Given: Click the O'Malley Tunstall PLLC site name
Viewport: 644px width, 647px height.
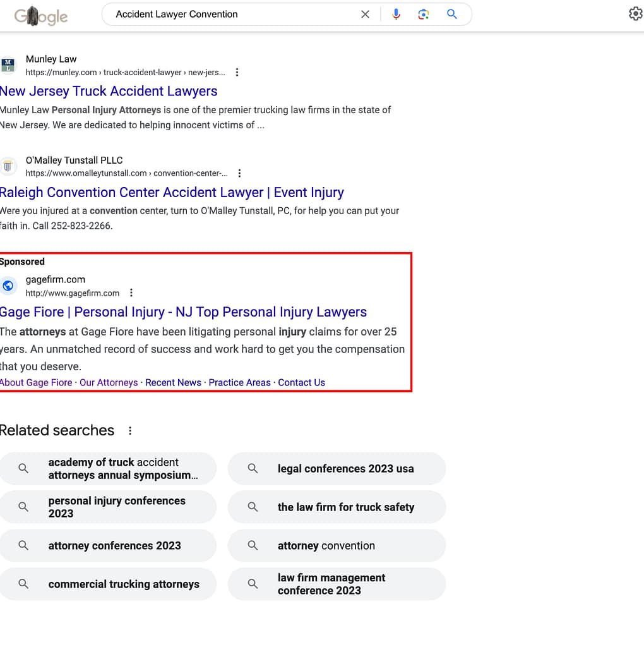Looking at the screenshot, I should pos(75,160).
